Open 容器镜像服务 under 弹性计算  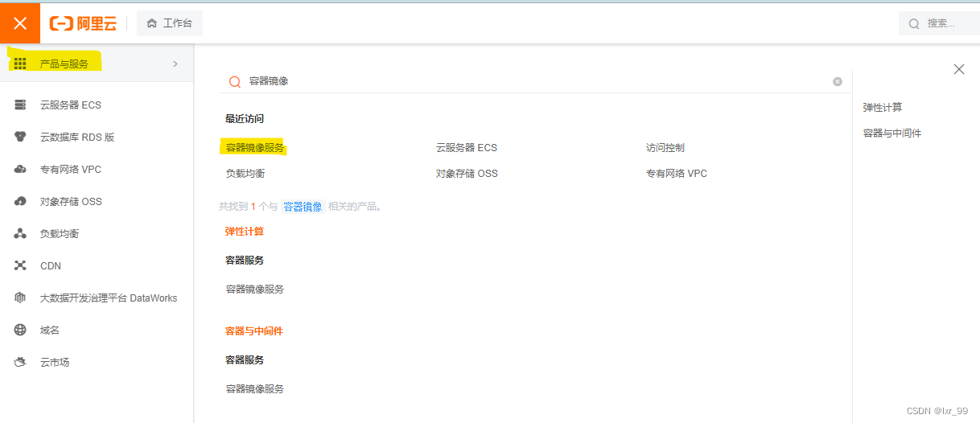(x=255, y=289)
